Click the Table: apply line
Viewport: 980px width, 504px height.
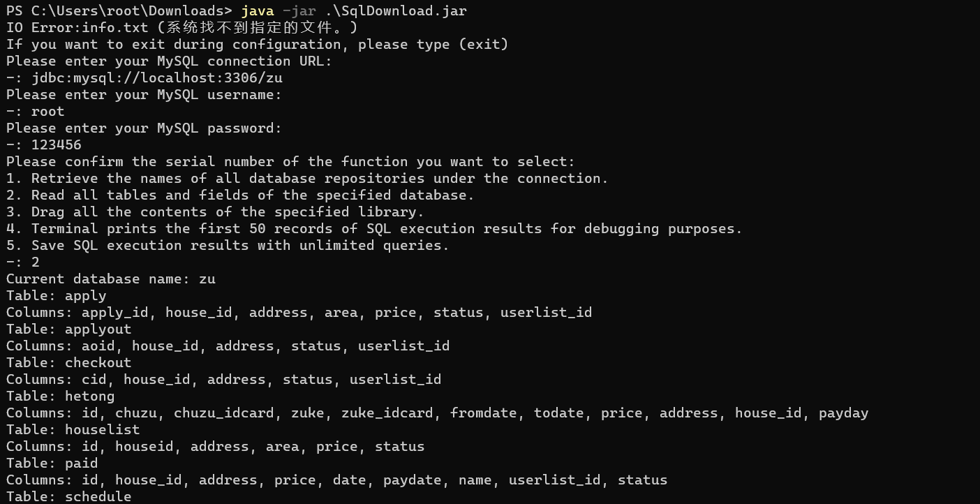[x=57, y=295]
